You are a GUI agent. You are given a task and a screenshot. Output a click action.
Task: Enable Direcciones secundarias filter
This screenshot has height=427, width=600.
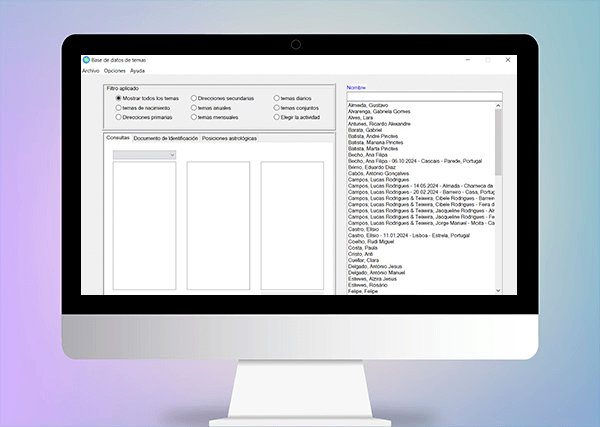(x=222, y=98)
